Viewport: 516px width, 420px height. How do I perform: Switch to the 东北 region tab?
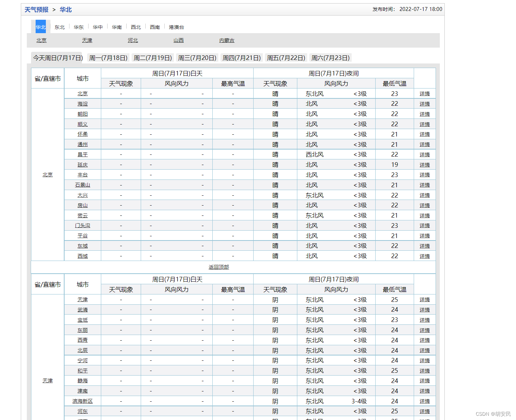point(60,27)
